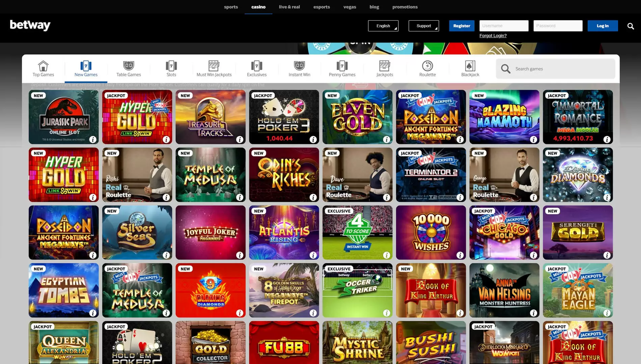Show info for Immortal Romance Mega Moolah
Viewport: 641px width, 364px height.
tap(607, 139)
